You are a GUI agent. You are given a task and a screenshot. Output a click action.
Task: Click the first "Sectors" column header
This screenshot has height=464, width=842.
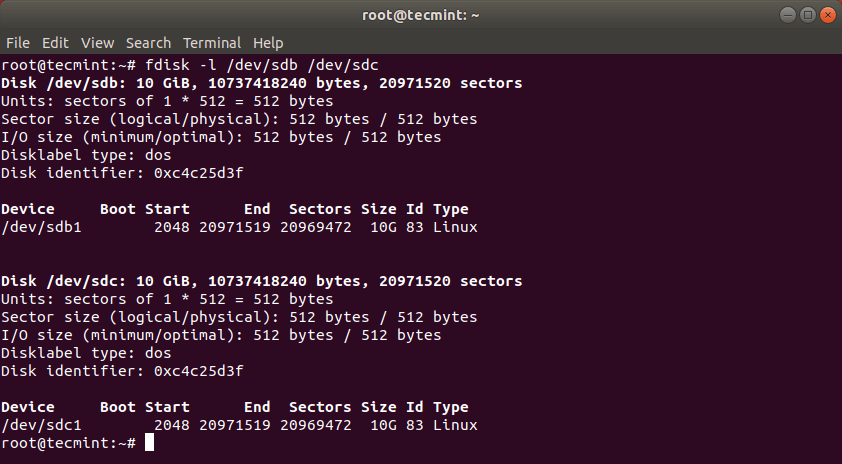(320, 209)
